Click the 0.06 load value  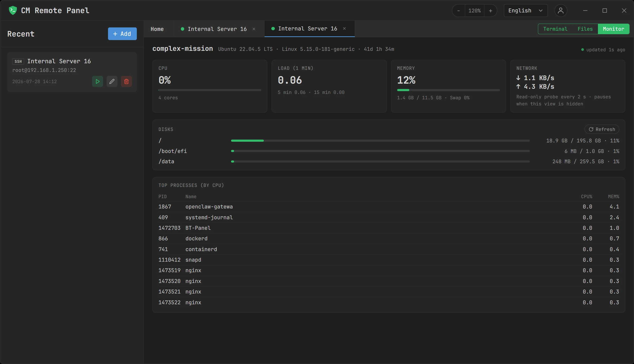(290, 80)
